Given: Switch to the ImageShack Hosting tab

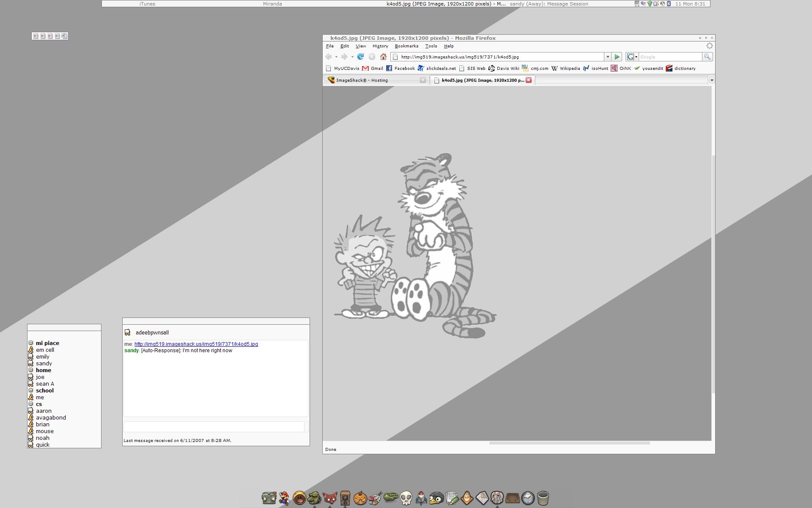Looking at the screenshot, I should tap(376, 80).
